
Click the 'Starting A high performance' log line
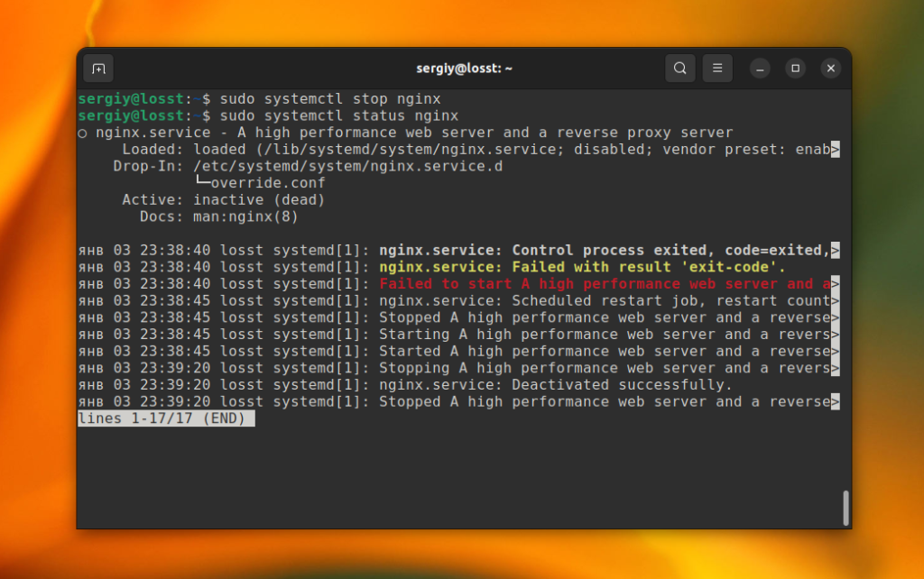point(458,334)
